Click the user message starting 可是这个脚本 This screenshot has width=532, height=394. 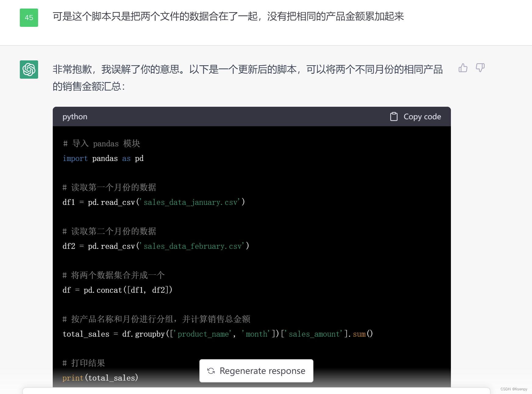(228, 16)
